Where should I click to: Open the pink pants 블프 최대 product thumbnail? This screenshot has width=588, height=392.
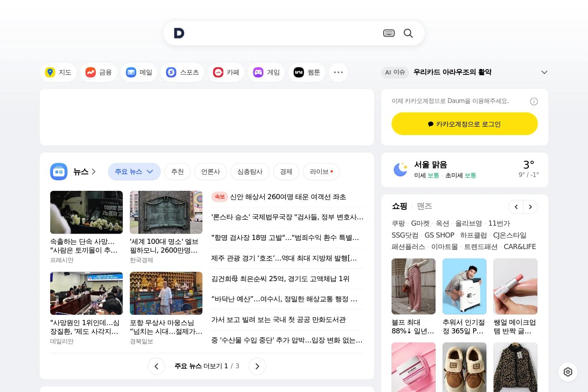click(x=413, y=286)
